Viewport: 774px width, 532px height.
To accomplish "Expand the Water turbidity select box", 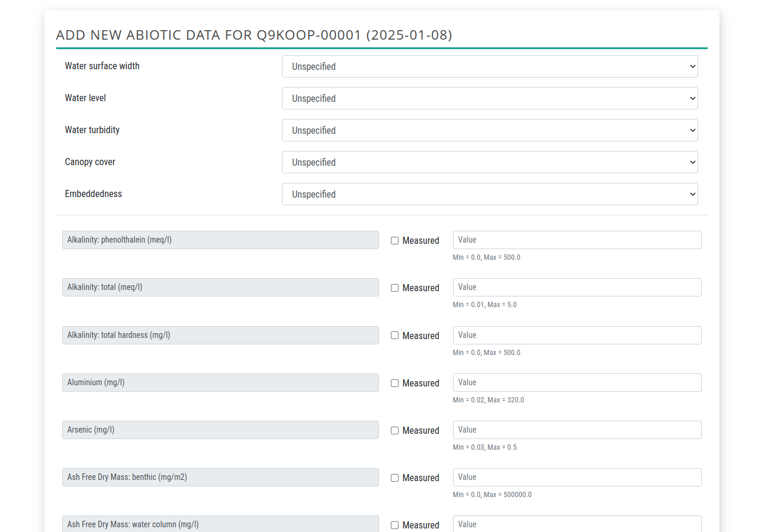I will pyautogui.click(x=490, y=130).
